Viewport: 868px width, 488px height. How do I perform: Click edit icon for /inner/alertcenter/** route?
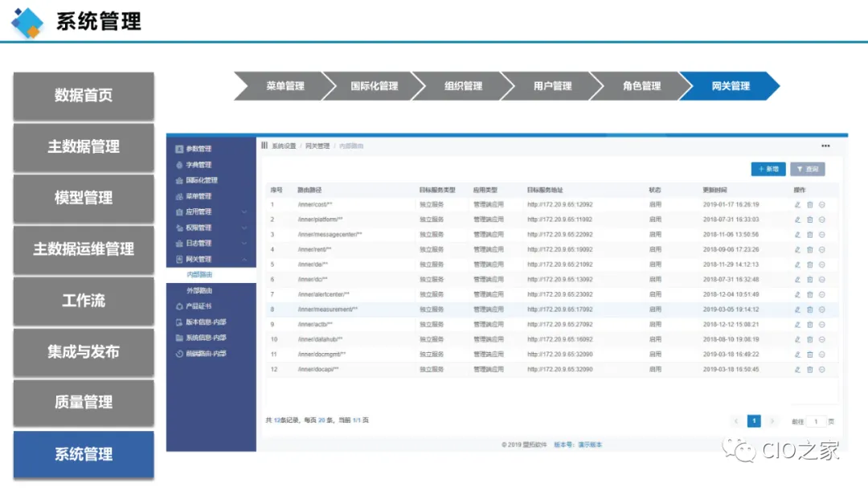(x=797, y=294)
